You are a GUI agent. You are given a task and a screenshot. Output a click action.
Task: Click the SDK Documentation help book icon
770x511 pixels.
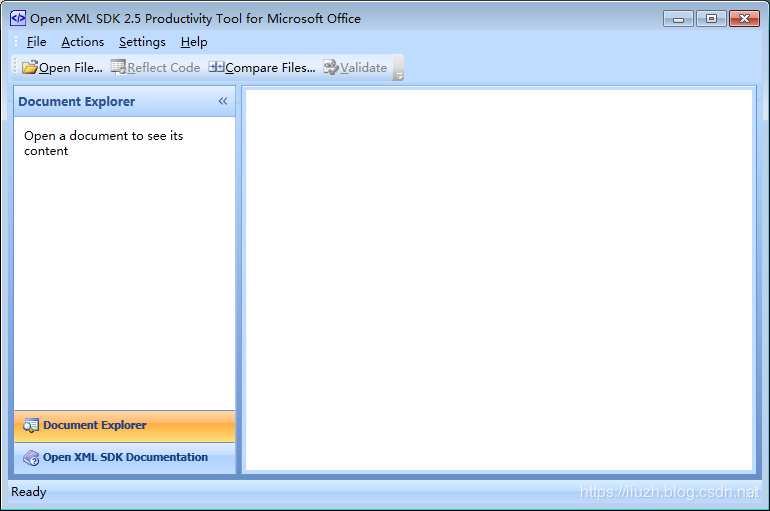click(31, 458)
